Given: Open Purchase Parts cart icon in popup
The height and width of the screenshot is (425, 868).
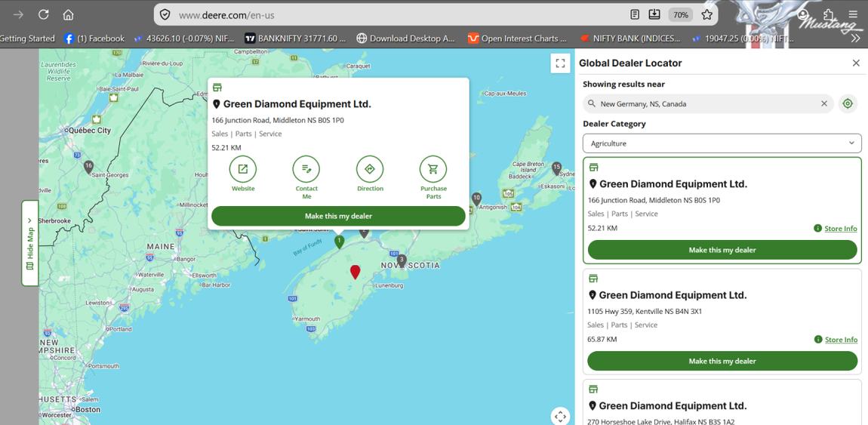Looking at the screenshot, I should coord(433,169).
